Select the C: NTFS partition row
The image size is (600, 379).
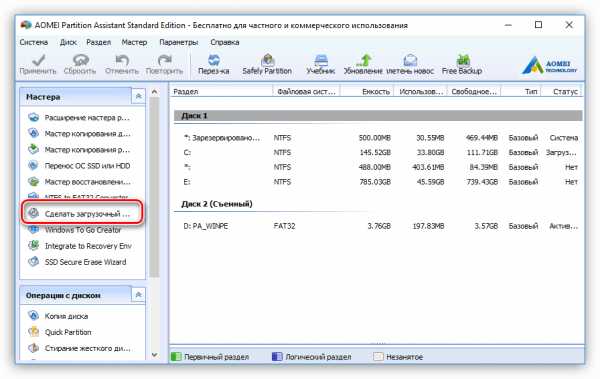click(x=378, y=152)
